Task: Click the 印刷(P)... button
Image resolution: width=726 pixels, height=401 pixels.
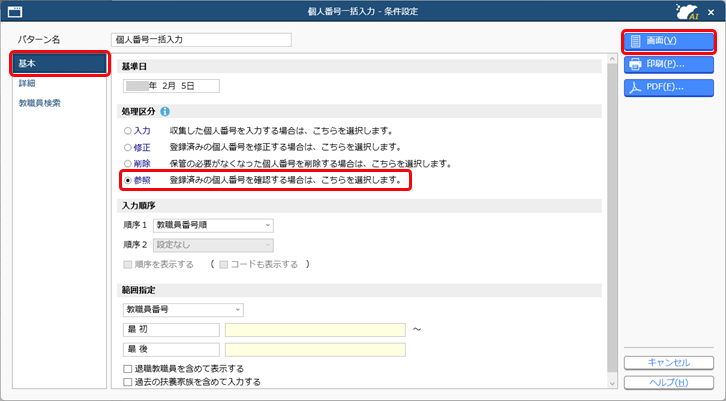Action: coord(669,64)
